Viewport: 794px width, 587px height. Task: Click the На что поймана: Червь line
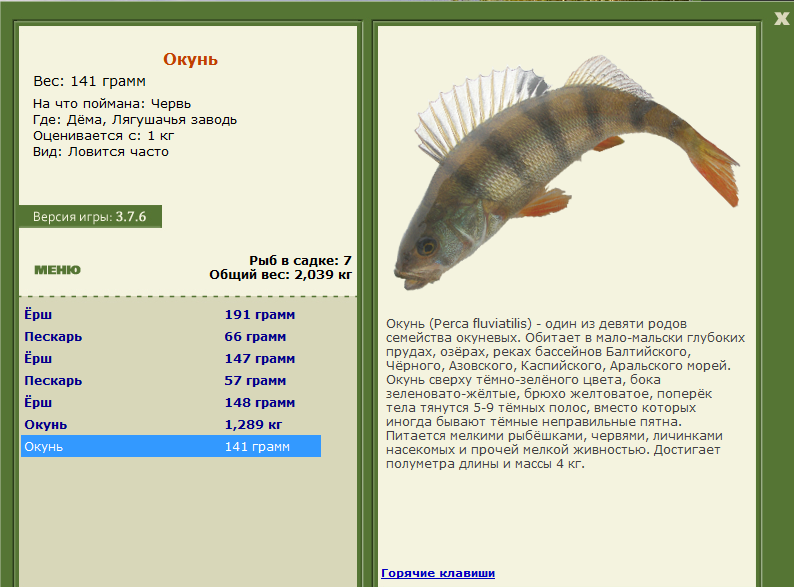pyautogui.click(x=112, y=104)
